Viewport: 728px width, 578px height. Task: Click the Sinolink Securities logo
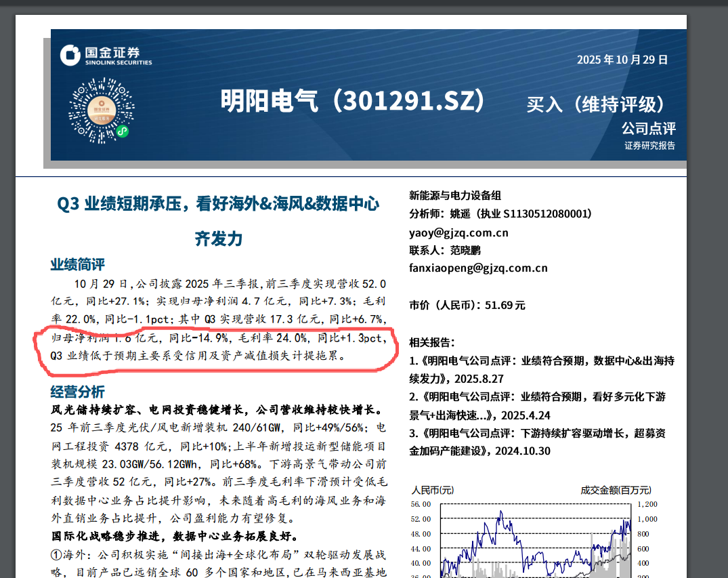106,56
